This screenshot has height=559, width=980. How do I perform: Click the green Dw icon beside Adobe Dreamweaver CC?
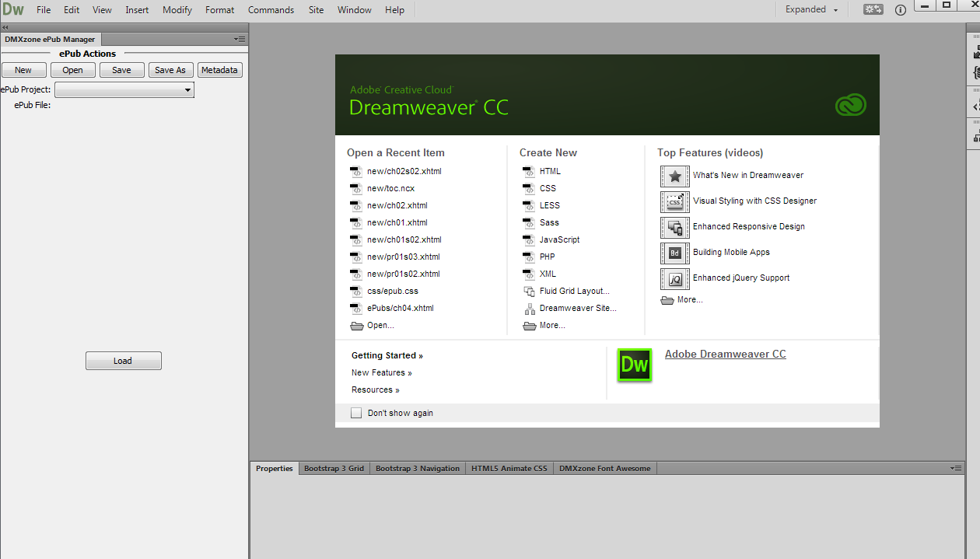click(x=634, y=365)
